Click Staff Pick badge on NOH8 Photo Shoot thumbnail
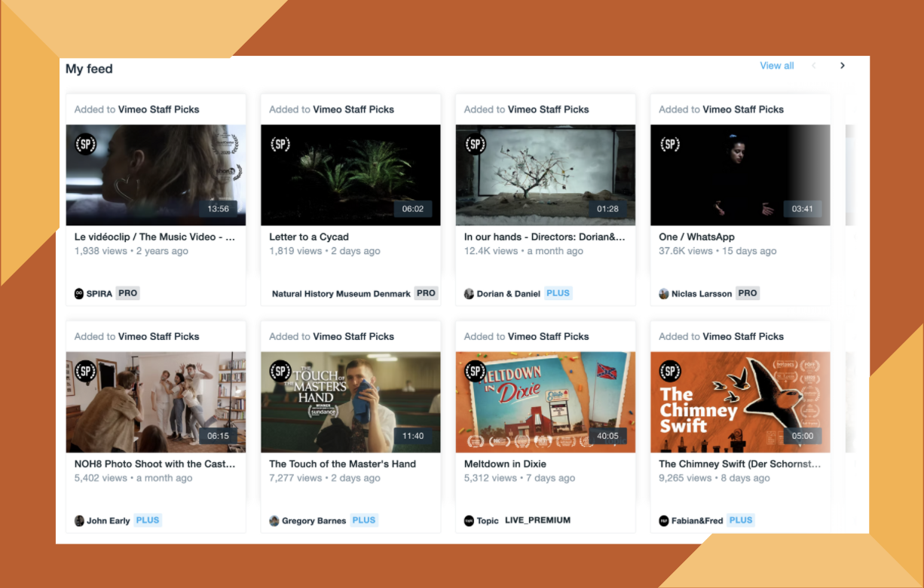Image resolution: width=924 pixels, height=588 pixels. tap(85, 371)
